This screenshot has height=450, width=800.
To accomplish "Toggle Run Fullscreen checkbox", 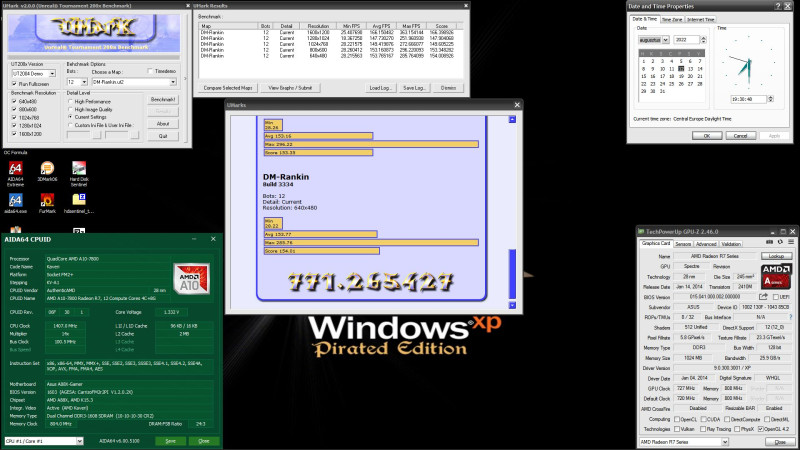I will tap(14, 84).
